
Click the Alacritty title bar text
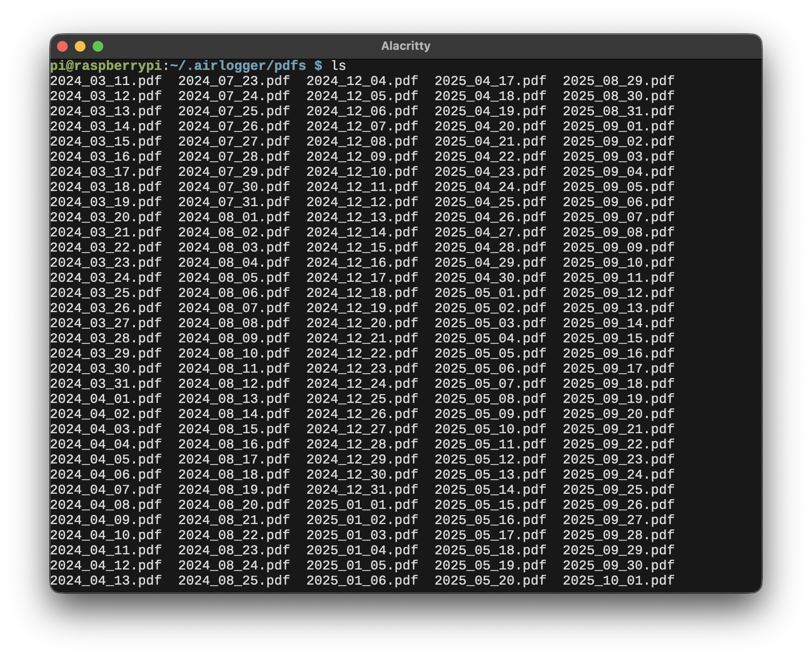[406, 45]
